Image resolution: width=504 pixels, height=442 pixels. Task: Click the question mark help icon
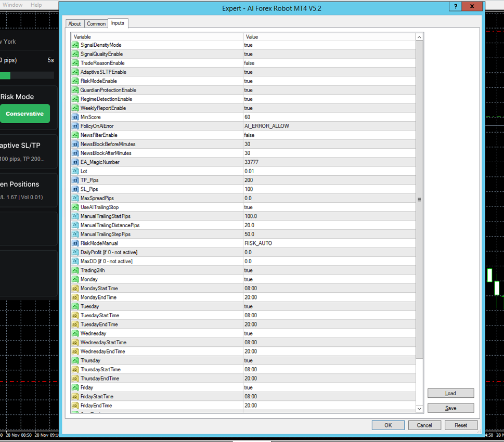click(456, 7)
